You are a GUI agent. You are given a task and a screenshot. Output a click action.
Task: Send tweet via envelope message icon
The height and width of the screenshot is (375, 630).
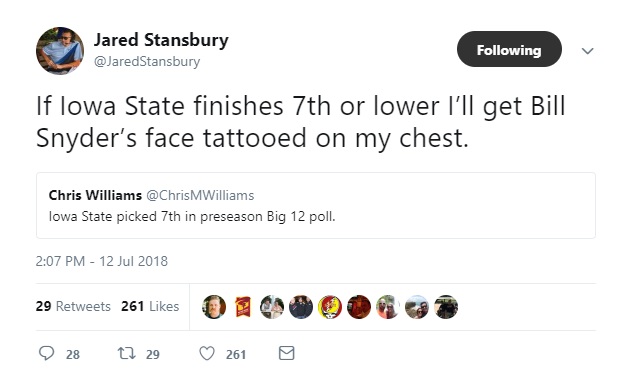pyautogui.click(x=286, y=353)
